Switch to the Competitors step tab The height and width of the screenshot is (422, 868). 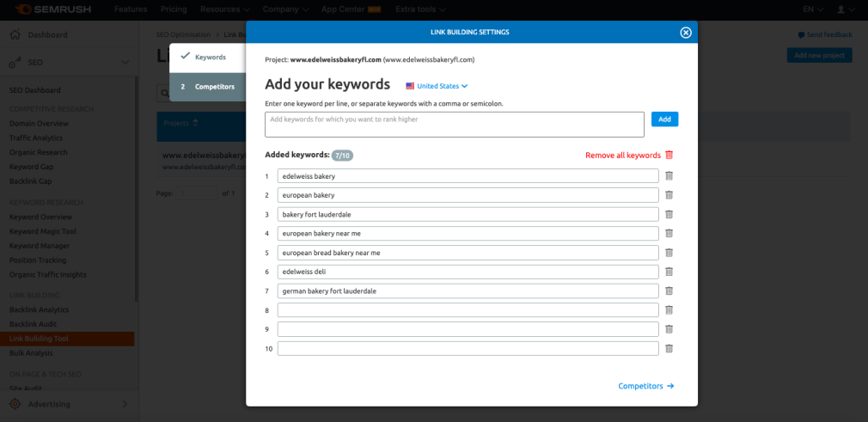point(208,87)
